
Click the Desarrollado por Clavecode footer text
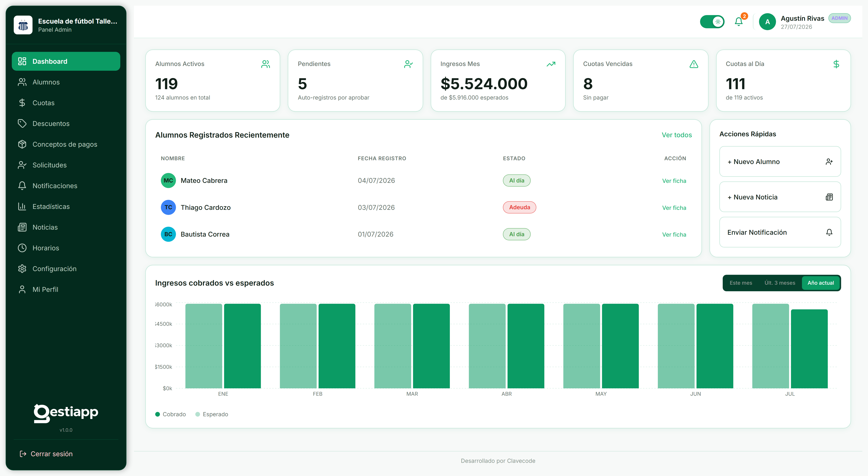(x=498, y=461)
